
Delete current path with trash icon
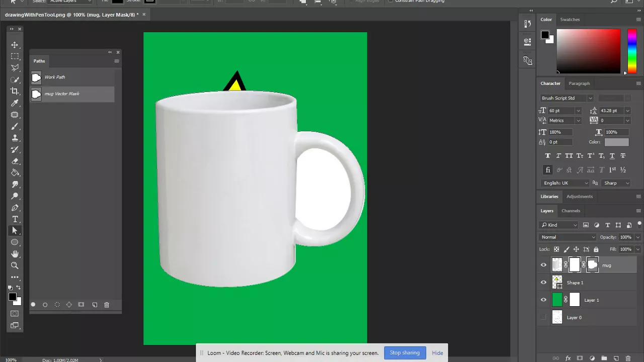click(x=107, y=305)
